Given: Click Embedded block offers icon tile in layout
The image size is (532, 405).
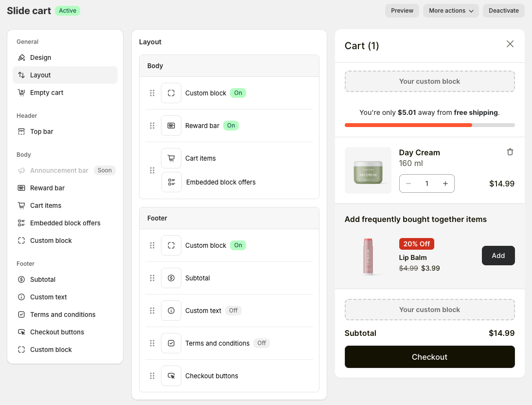Looking at the screenshot, I should point(171,182).
